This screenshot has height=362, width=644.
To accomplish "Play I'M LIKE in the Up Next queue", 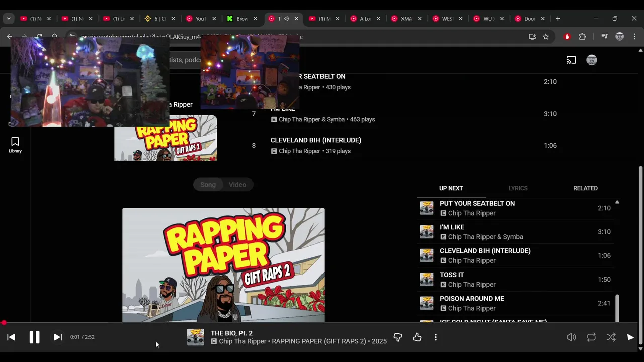I will [515, 232].
